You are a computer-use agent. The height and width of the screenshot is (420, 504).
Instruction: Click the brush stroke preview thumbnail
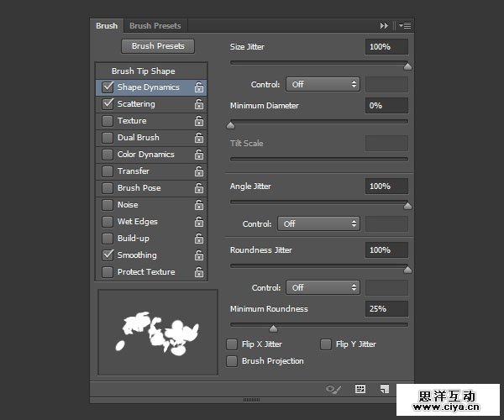pos(158,333)
